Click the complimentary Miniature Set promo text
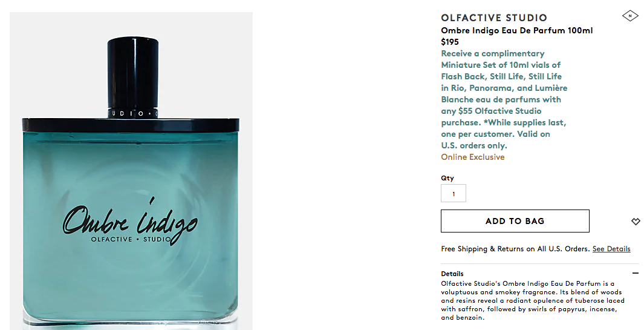Screen dimensions: 644x330 504,99
